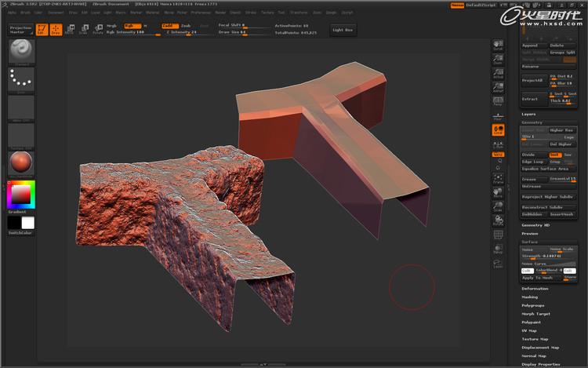The height and width of the screenshot is (368, 588).
Task: Expand the Morph Target section
Action: (536, 314)
